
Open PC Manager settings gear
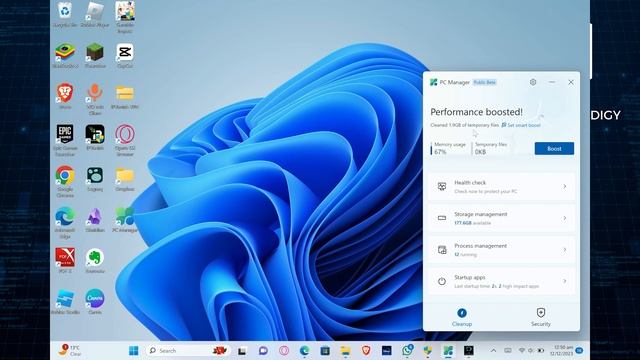point(533,82)
